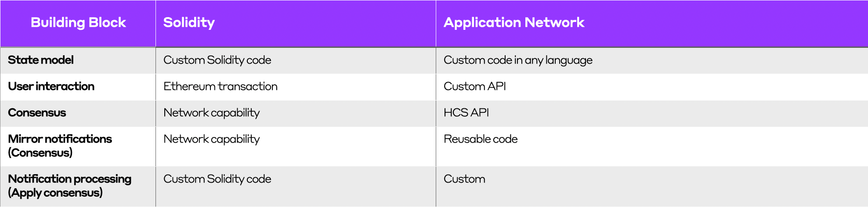Viewport: 868px width, 208px height.
Task: Select Custom Solidity code in Notification processing row
Action: click(217, 179)
